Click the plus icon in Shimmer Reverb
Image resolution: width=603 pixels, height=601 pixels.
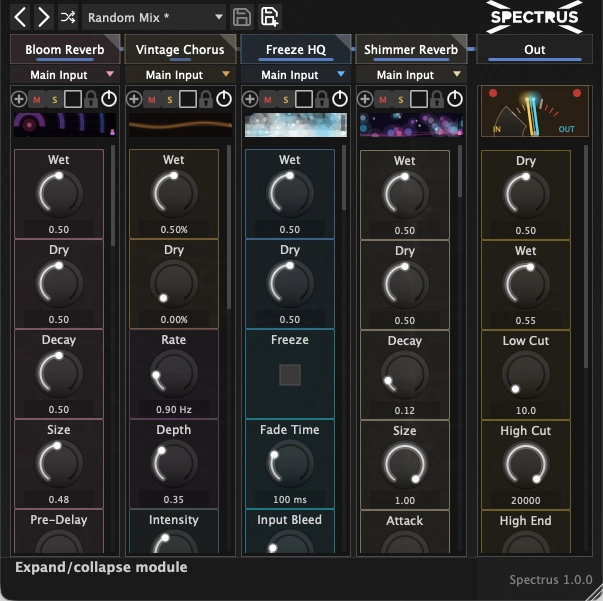click(365, 99)
